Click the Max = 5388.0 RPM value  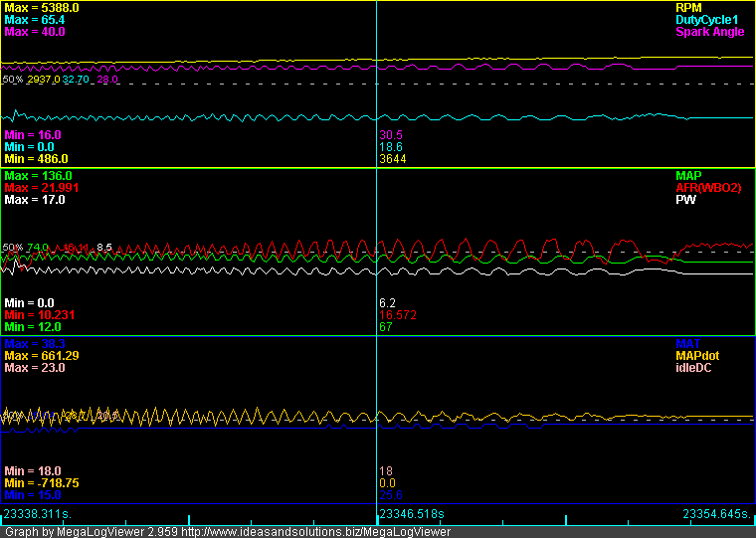[x=41, y=7]
